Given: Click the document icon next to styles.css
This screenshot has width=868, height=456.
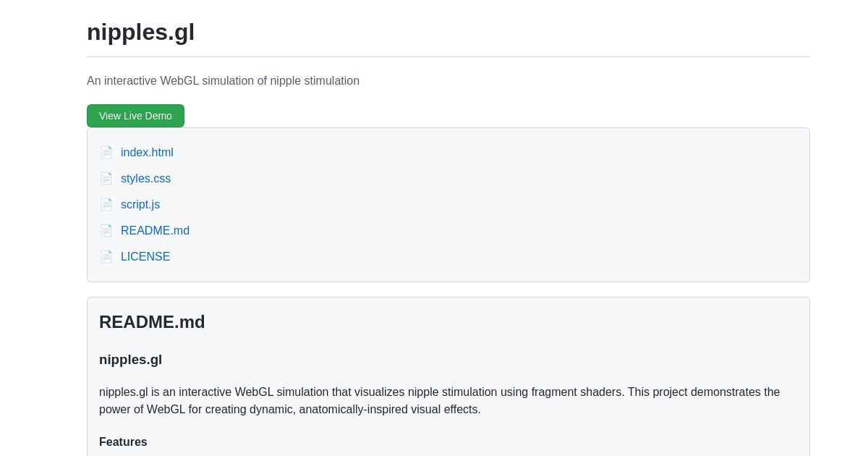Looking at the screenshot, I should 106,178.
